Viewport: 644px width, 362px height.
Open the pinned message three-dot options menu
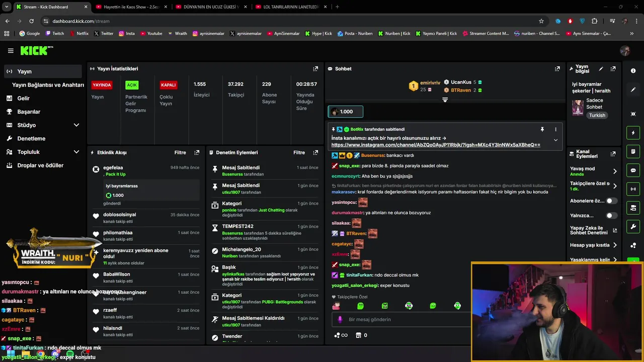[555, 129]
